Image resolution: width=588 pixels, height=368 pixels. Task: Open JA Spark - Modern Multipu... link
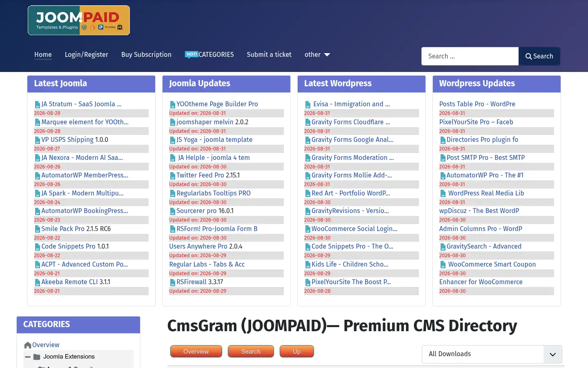82,193
